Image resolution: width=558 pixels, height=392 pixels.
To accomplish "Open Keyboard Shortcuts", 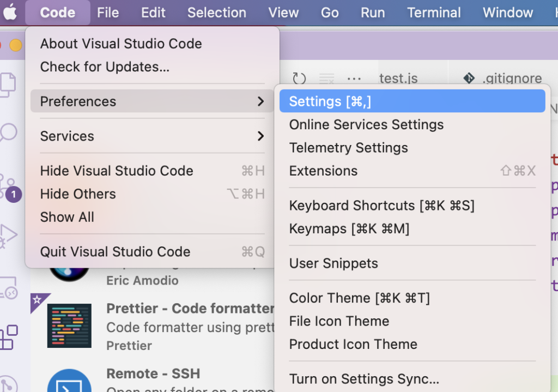I will pyautogui.click(x=412, y=206).
